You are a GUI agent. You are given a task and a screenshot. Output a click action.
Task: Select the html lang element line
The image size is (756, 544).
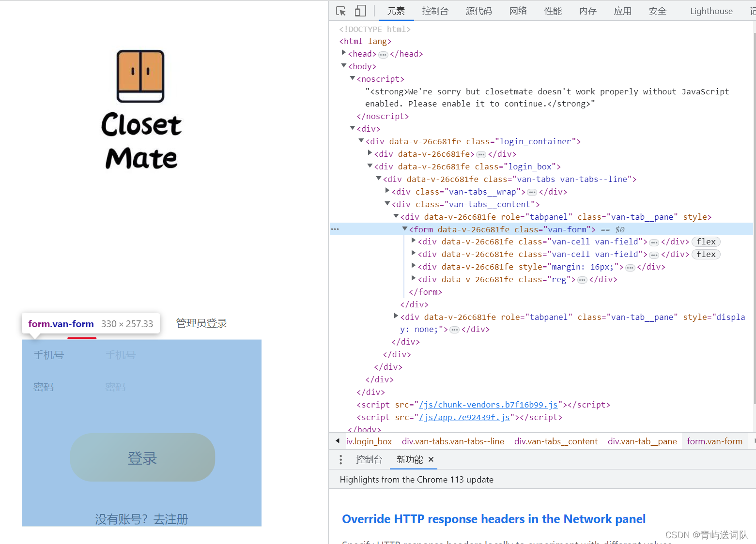365,42
